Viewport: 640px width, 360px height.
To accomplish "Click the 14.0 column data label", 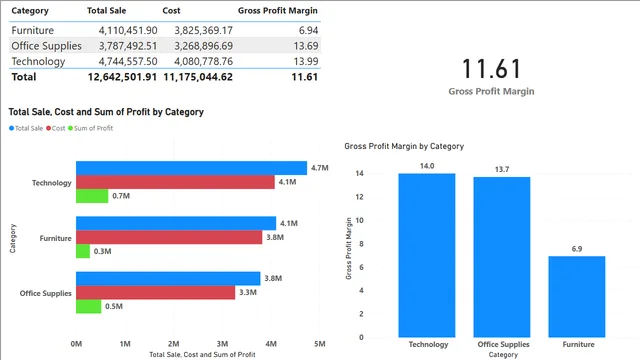I will (427, 166).
